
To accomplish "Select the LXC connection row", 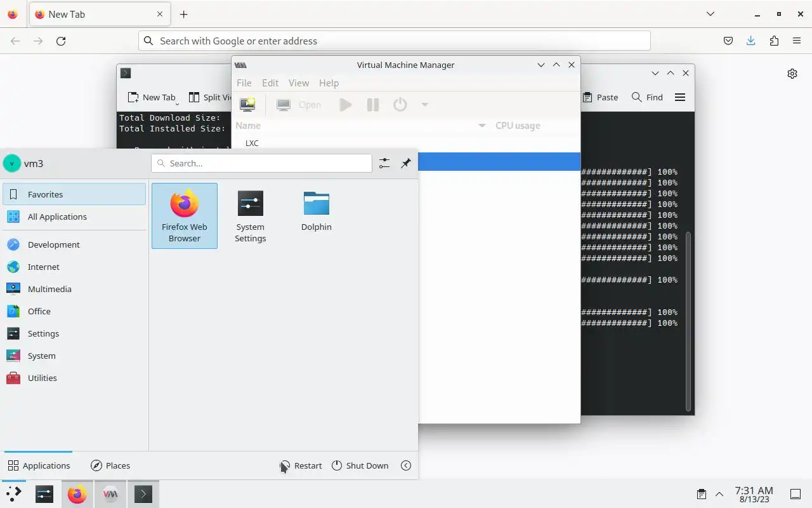I will click(406, 143).
